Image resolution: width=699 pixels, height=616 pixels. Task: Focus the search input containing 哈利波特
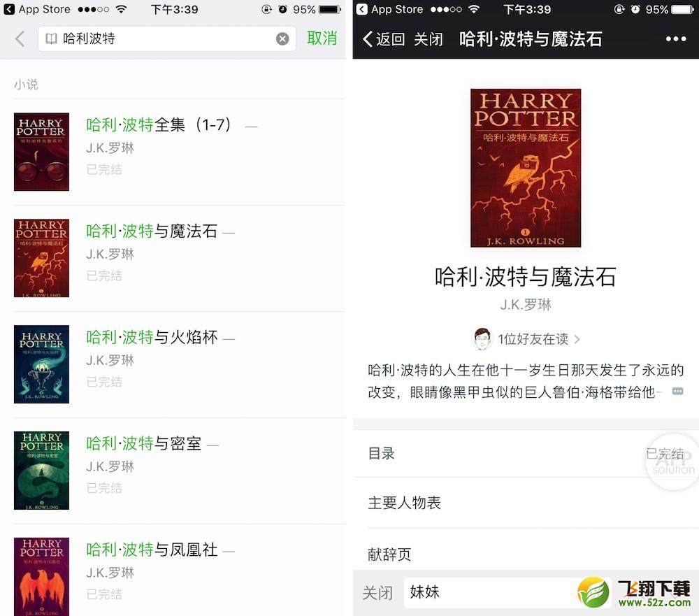click(167, 39)
